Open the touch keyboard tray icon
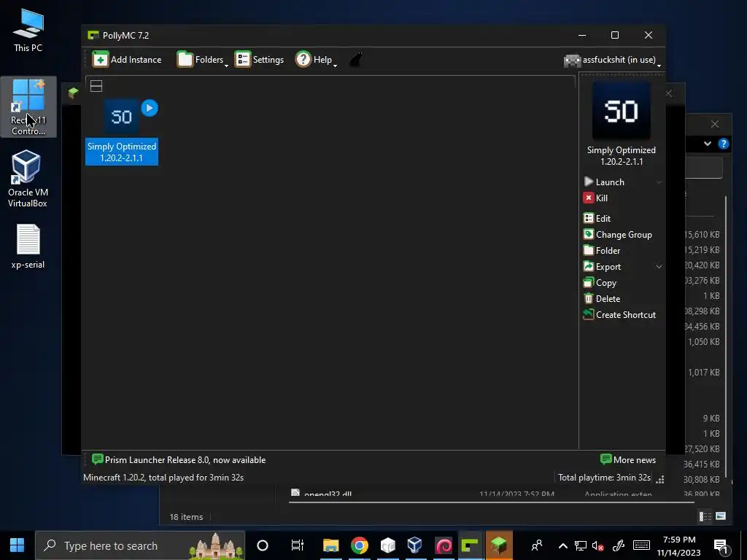This screenshot has width=747, height=560. [x=641, y=545]
